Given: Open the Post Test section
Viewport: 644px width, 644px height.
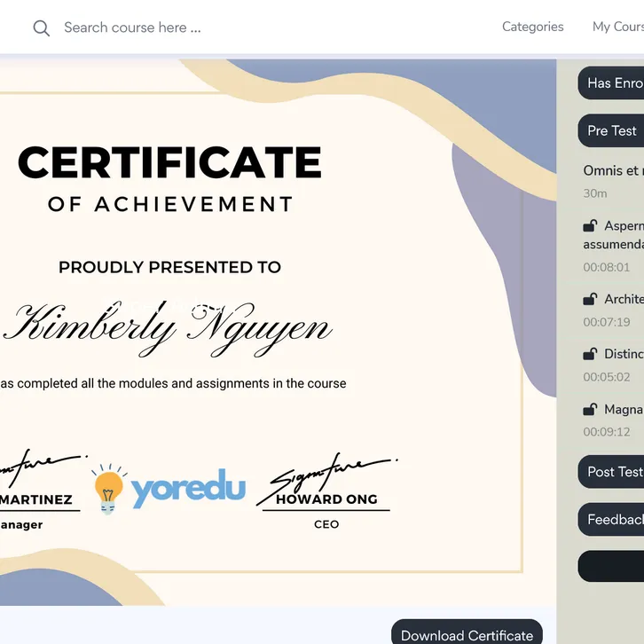Looking at the screenshot, I should point(612,471).
